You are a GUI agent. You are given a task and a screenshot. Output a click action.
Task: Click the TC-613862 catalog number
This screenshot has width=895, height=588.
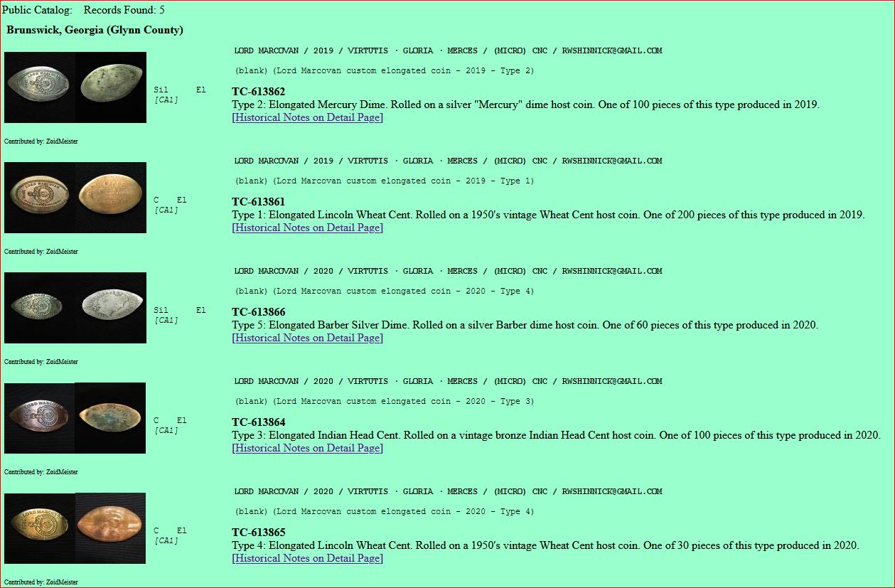tap(258, 92)
